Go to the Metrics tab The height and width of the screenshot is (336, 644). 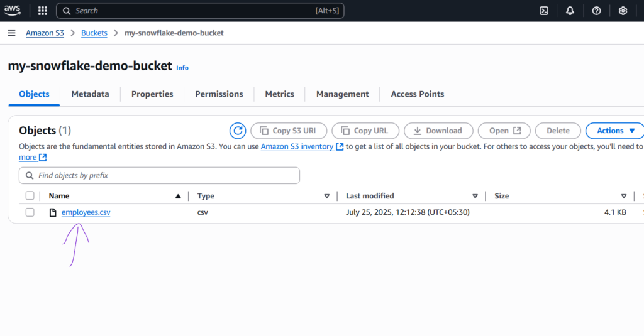point(280,94)
